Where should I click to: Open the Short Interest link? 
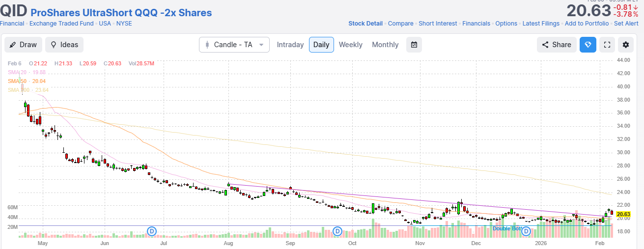click(438, 24)
